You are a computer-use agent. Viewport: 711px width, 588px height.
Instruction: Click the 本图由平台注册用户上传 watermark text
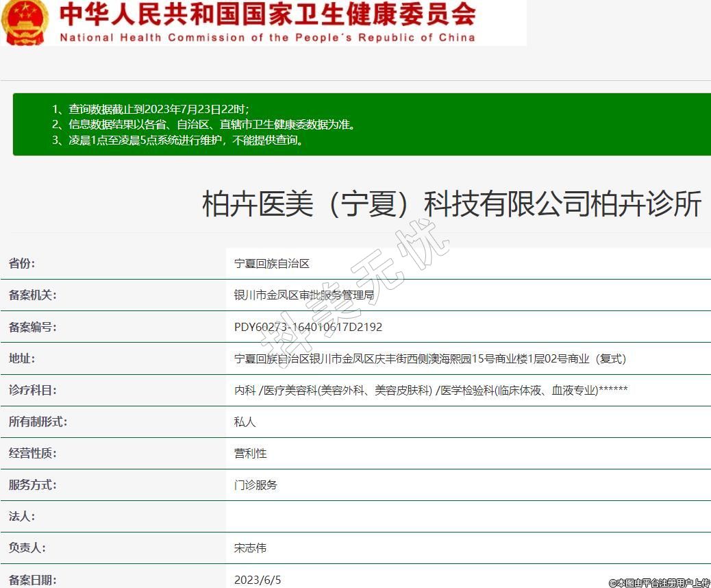(659, 583)
